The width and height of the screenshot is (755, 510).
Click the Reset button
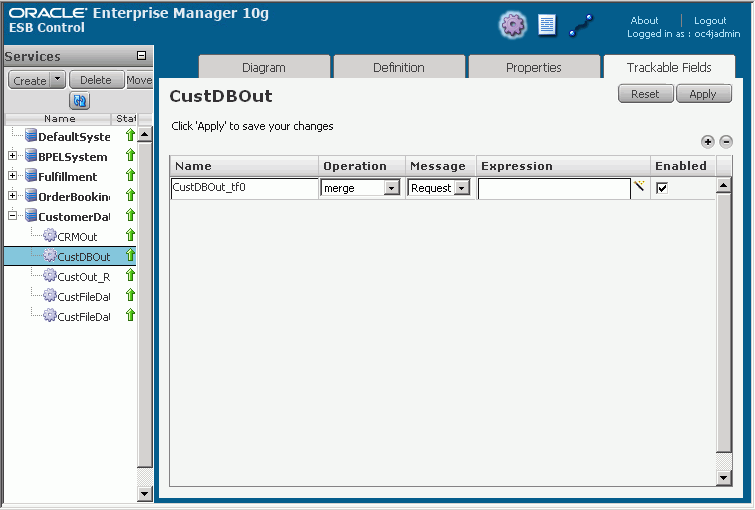click(645, 93)
